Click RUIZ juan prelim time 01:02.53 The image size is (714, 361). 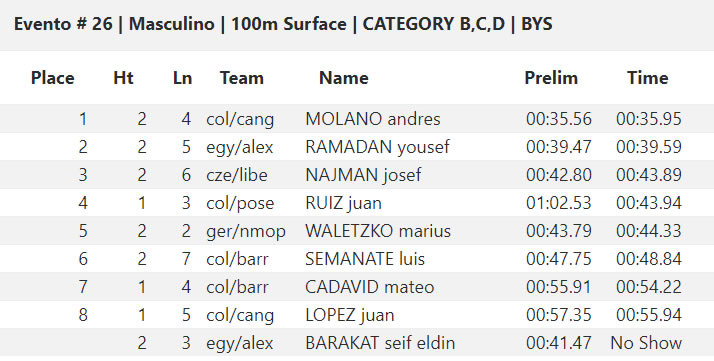pyautogui.click(x=559, y=203)
